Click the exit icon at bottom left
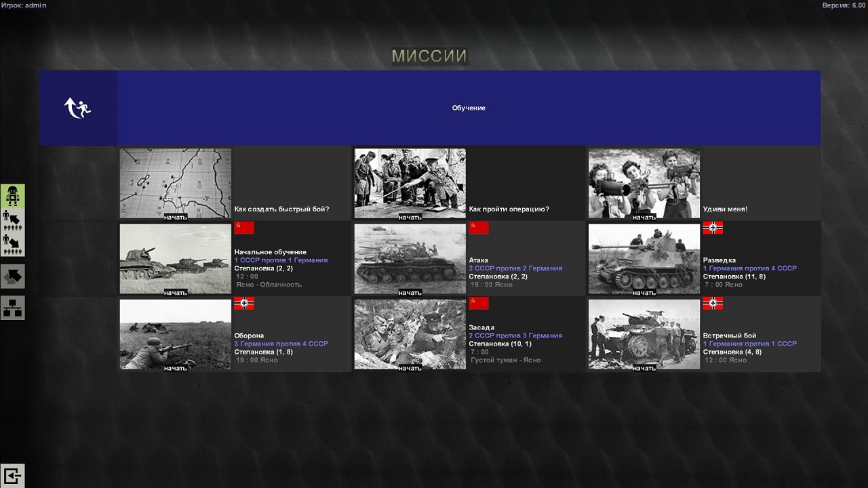This screenshot has height=488, width=868. pyautogui.click(x=12, y=475)
